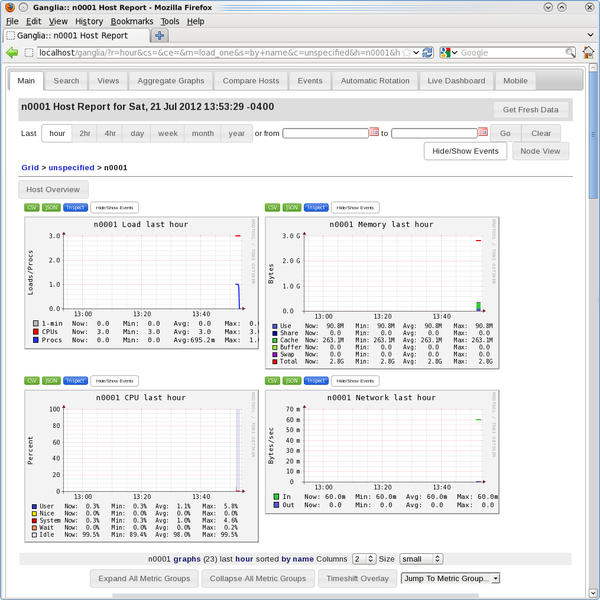Click Get Fresh Data button

(530, 110)
